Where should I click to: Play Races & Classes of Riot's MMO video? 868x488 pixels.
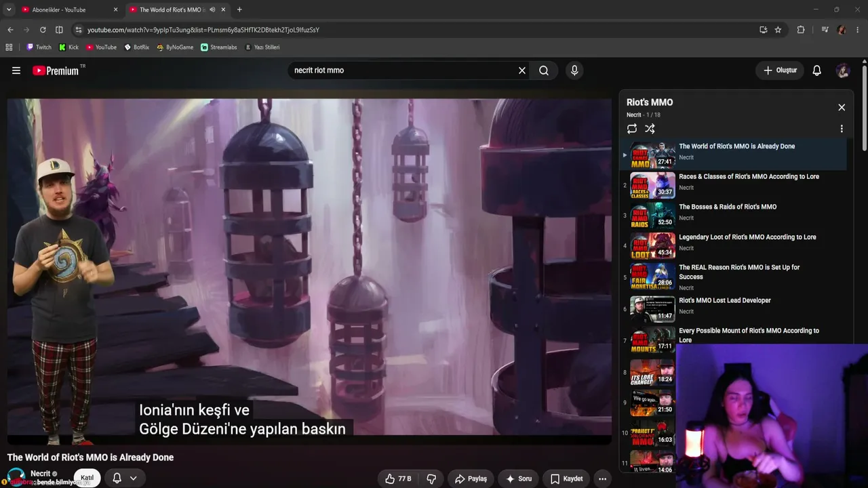pyautogui.click(x=735, y=185)
